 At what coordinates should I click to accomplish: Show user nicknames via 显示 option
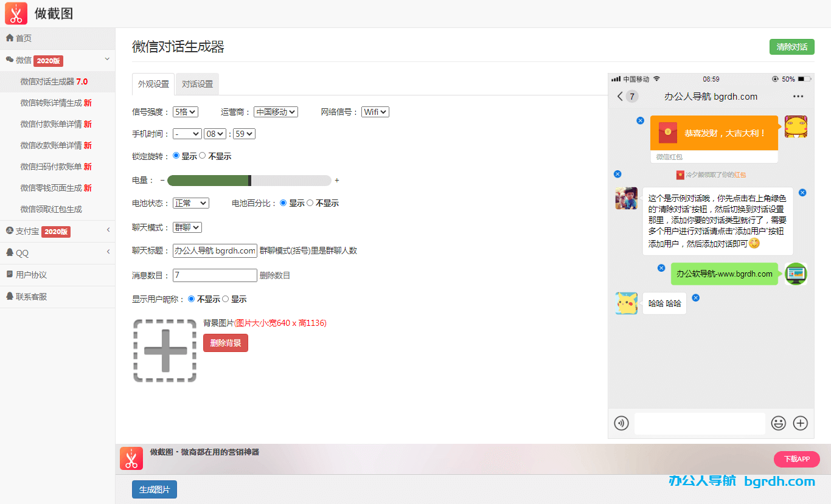click(x=224, y=299)
